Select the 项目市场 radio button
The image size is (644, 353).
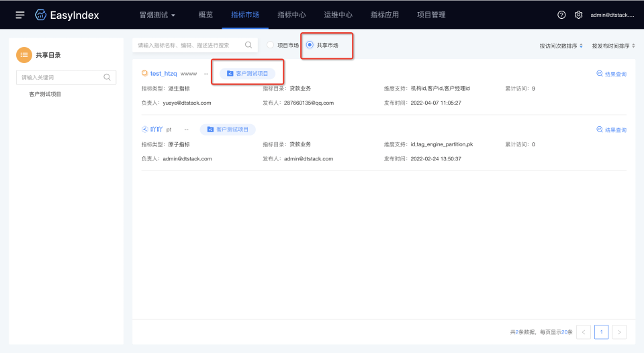click(271, 45)
